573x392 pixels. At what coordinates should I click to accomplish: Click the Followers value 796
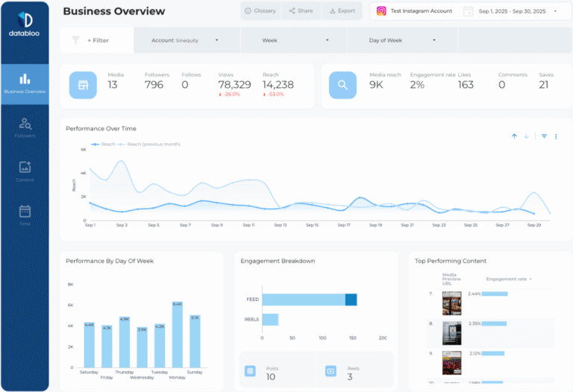[154, 85]
